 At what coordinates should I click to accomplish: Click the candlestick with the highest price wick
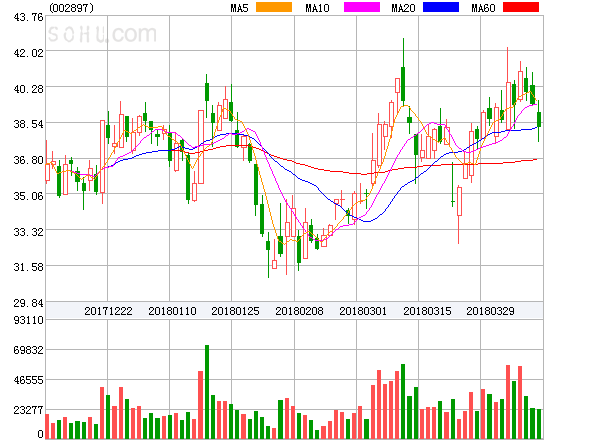point(403,72)
